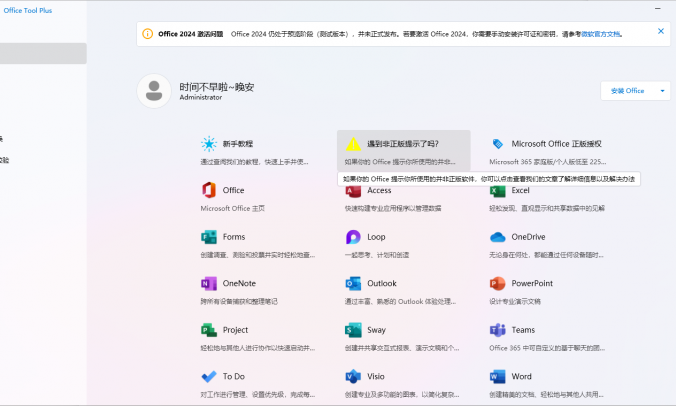Open the Microsoft official documentation link
Screen dimensions: 676x406
[601, 34]
